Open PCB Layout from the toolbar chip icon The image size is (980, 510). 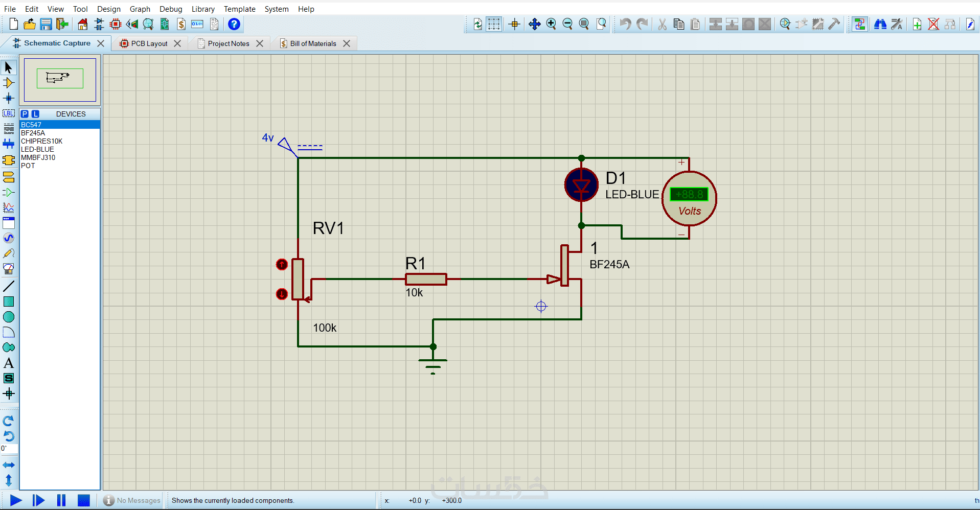[x=116, y=24]
